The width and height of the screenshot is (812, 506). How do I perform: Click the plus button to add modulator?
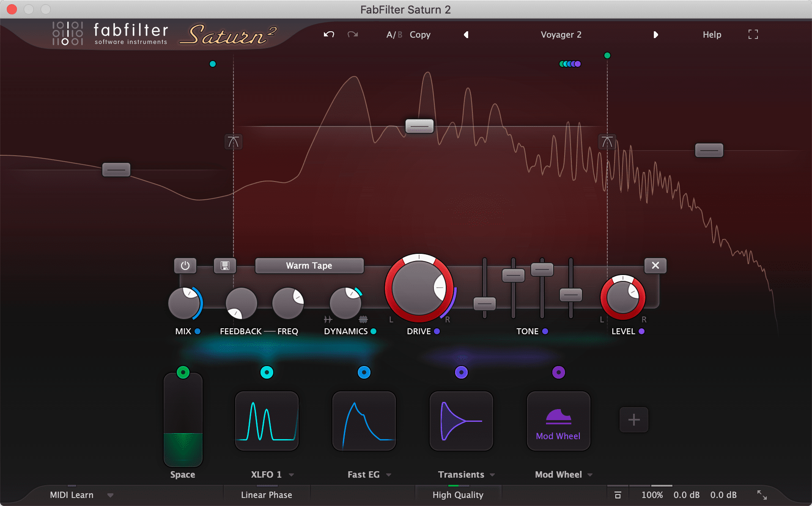click(x=634, y=420)
